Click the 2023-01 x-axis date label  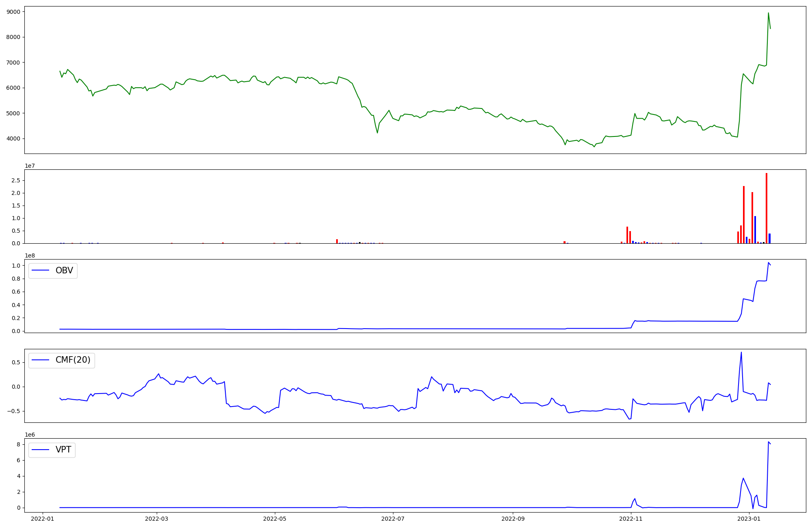pyautogui.click(x=749, y=519)
